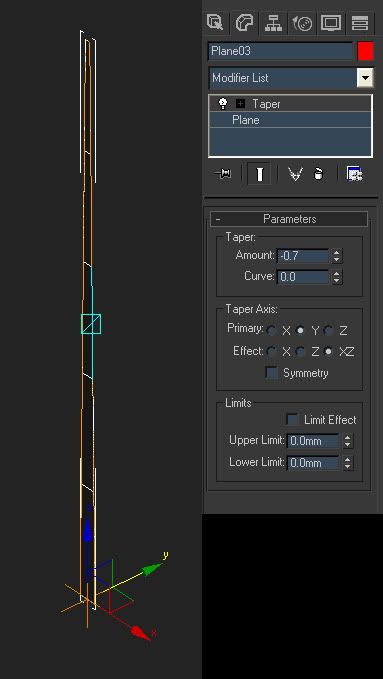Open the Modifier List dropdown
The height and width of the screenshot is (679, 383).
click(366, 78)
